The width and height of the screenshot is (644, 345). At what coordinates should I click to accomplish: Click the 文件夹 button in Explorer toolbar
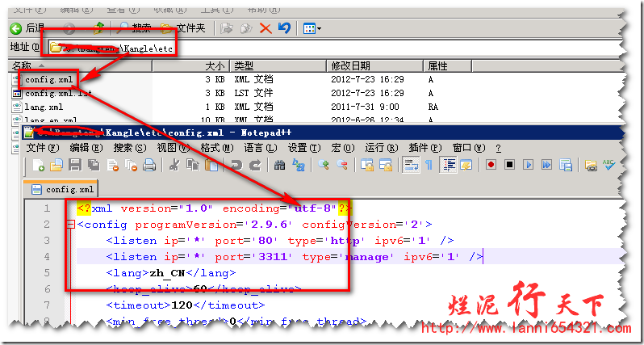click(184, 28)
